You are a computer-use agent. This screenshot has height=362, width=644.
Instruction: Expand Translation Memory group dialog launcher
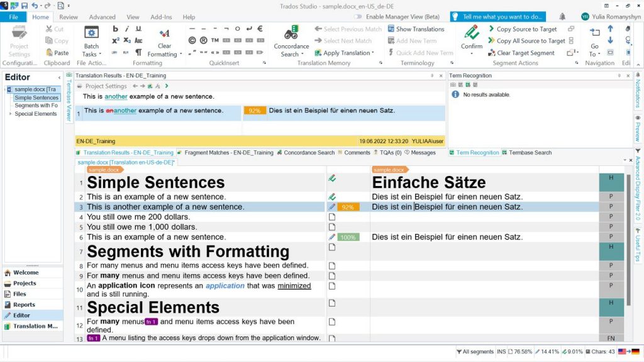click(380, 63)
